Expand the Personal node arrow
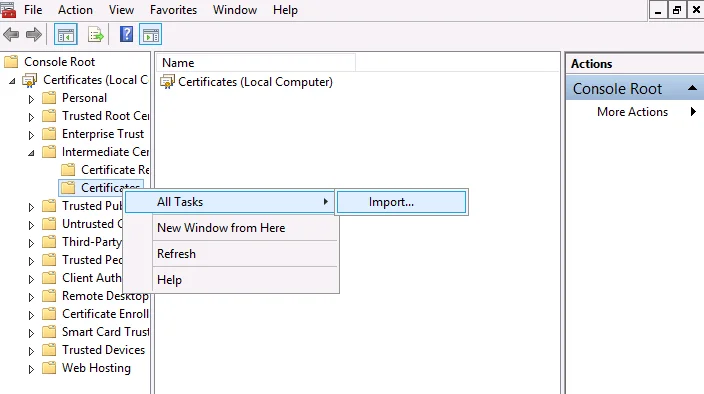The width and height of the screenshot is (704, 394). coord(31,99)
